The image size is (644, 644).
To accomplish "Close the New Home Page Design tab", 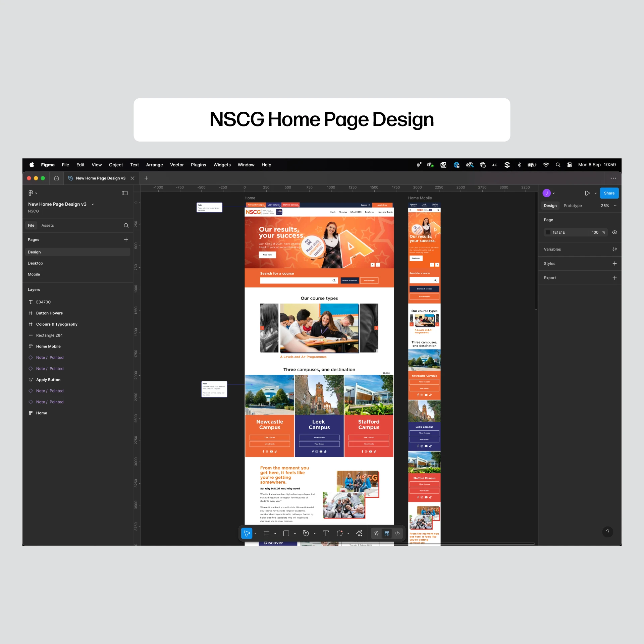I will pyautogui.click(x=132, y=178).
